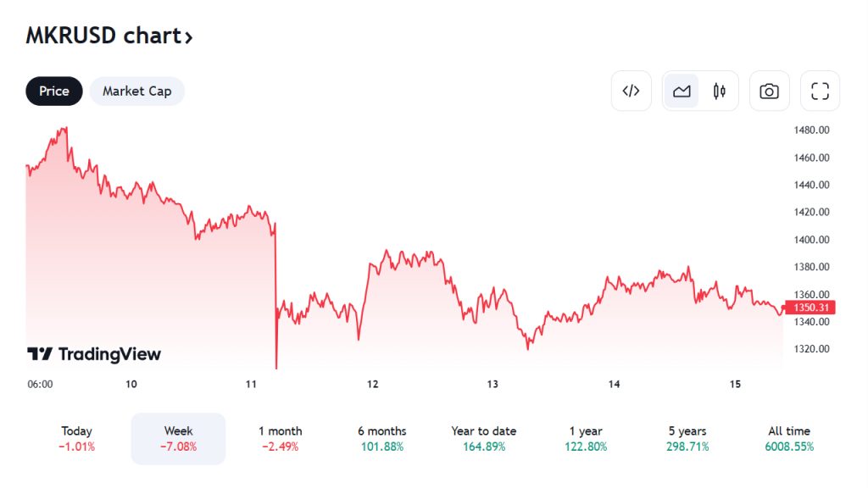Switch to the Market Cap tab
868x488 pixels.
coord(136,91)
